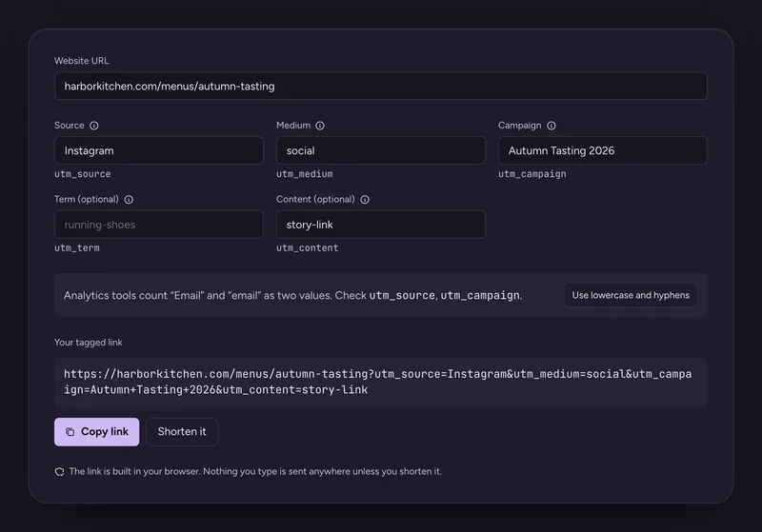The width and height of the screenshot is (762, 532).
Task: Click the Website URL input field
Action: (x=380, y=86)
